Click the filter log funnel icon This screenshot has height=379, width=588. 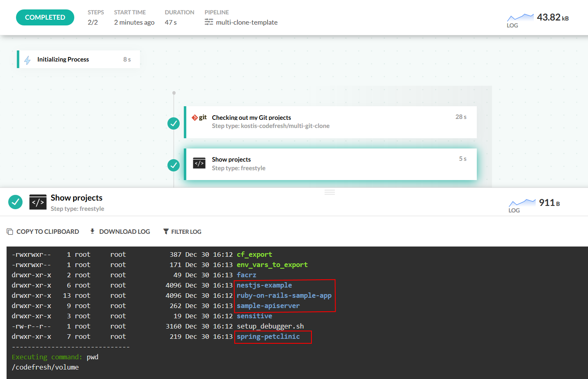click(166, 232)
